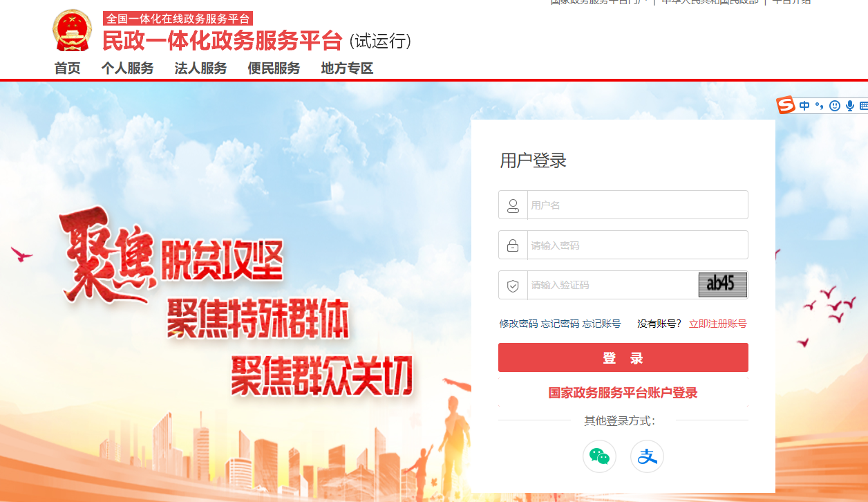Go to 便民服务 in navigation
The width and height of the screenshot is (868, 502).
tap(274, 68)
